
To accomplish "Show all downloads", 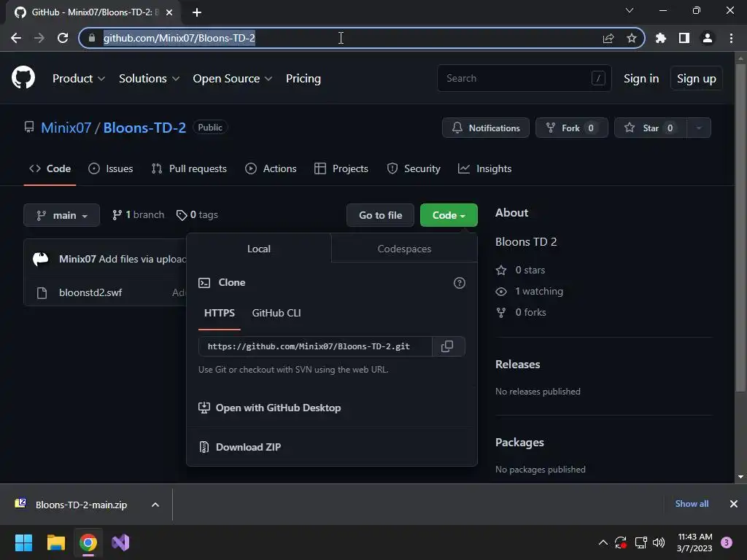I will point(692,504).
